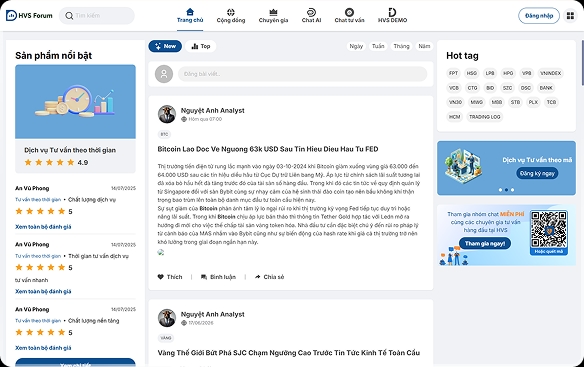Select the DSC hot tag
Image resolution: width=584 pixels, height=367 pixels.
[x=526, y=88]
